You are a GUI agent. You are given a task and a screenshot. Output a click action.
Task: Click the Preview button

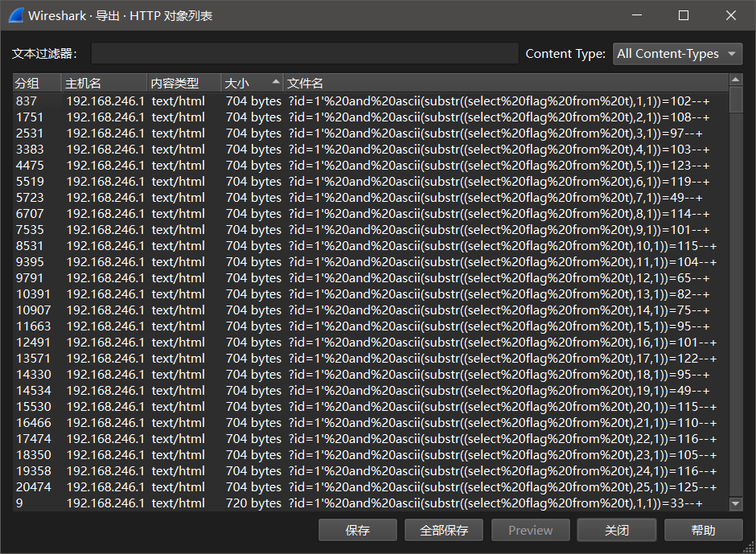530,531
